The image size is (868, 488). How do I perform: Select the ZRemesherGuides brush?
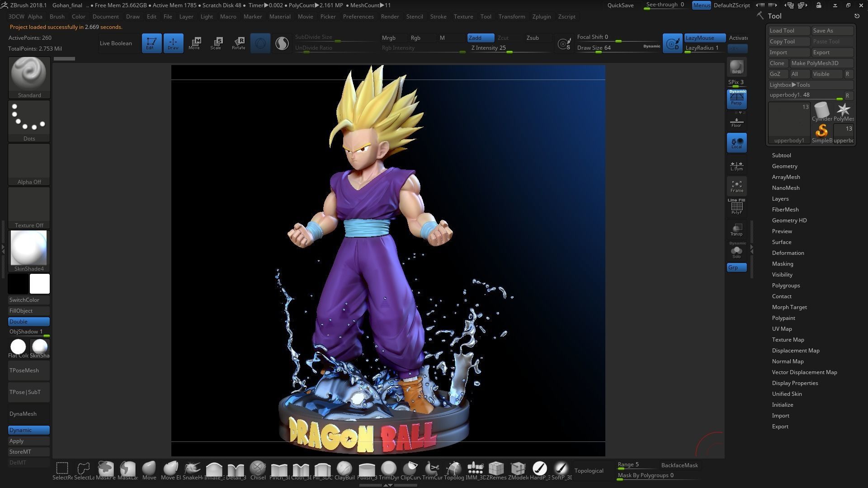point(496,470)
